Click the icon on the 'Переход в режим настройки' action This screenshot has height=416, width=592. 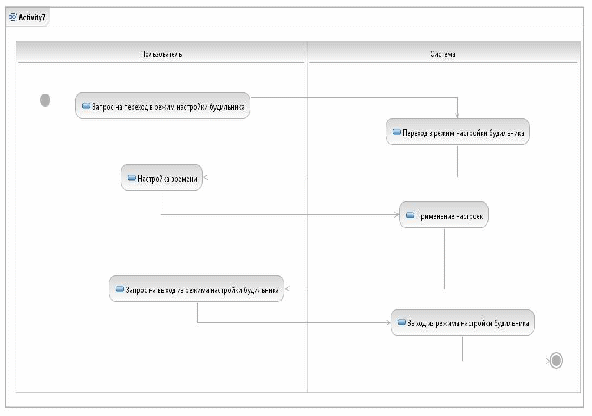coord(396,132)
